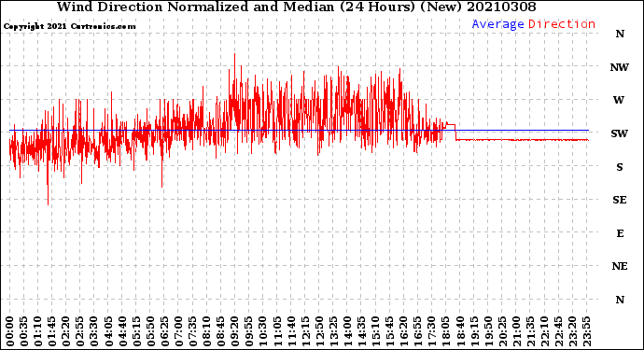
Task: Select the '04:40' time tick label
Action: tap(122, 331)
